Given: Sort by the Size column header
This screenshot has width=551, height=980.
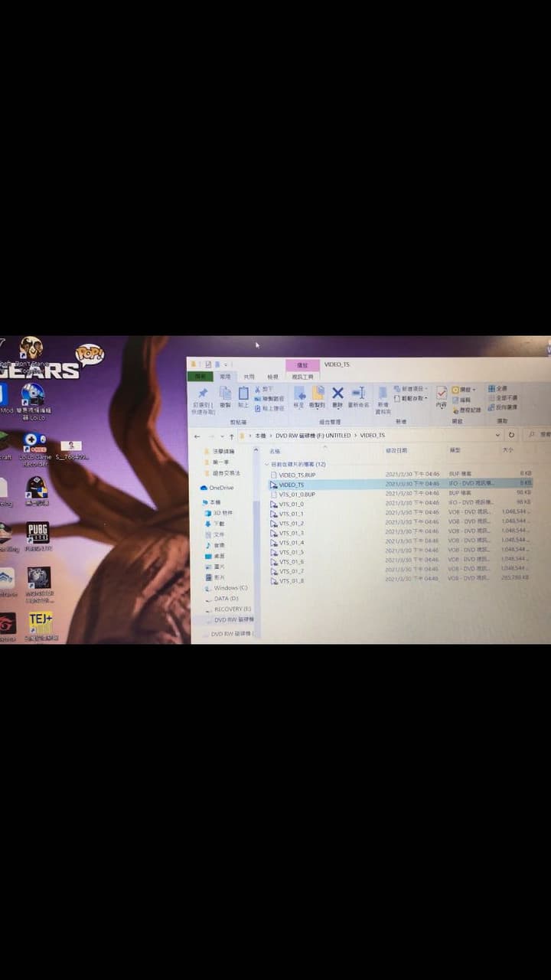Looking at the screenshot, I should coord(508,450).
